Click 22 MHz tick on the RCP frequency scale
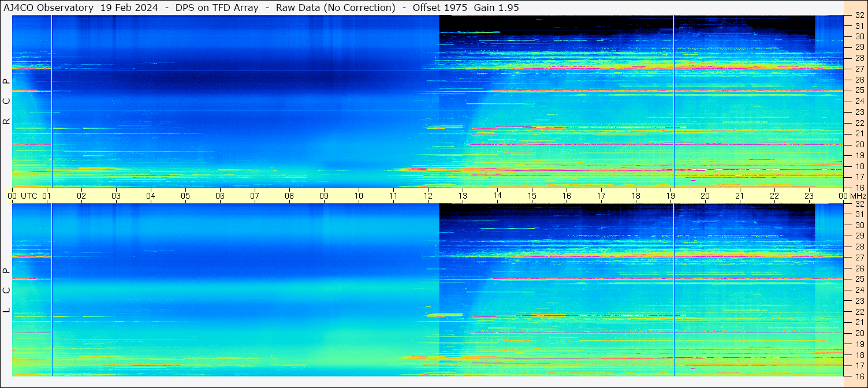This screenshot has height=388, width=868. click(x=859, y=123)
